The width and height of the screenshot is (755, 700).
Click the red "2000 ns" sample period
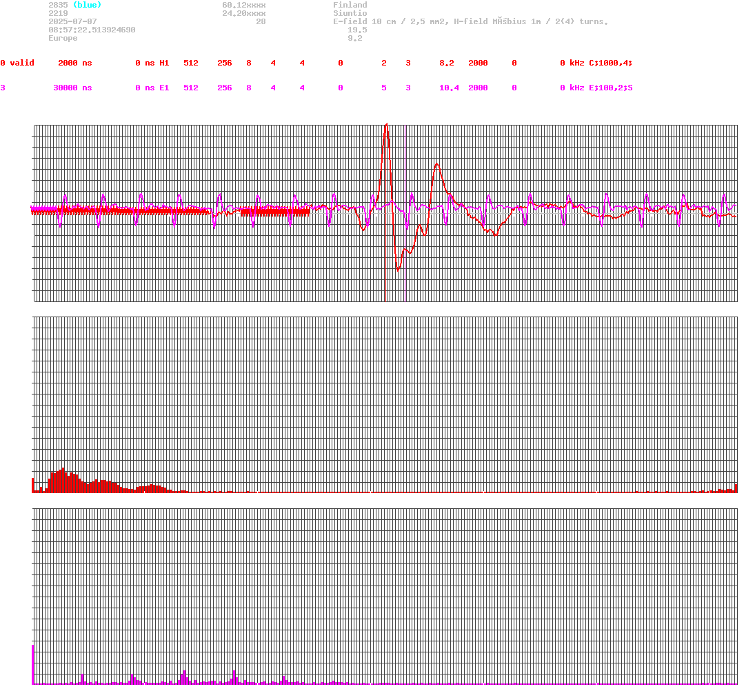tap(74, 63)
